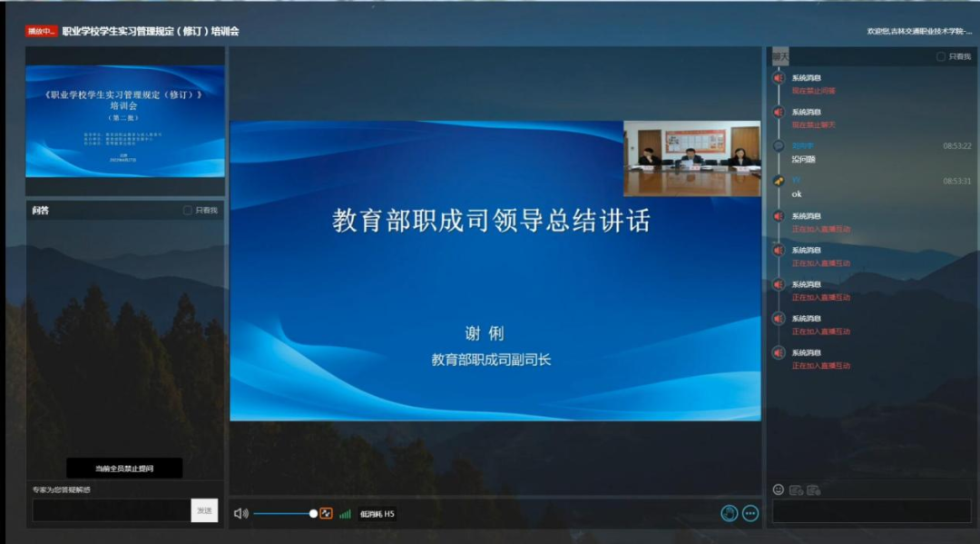Click the 现在禁止问答 red system text
This screenshot has height=544, width=980.
(x=813, y=91)
